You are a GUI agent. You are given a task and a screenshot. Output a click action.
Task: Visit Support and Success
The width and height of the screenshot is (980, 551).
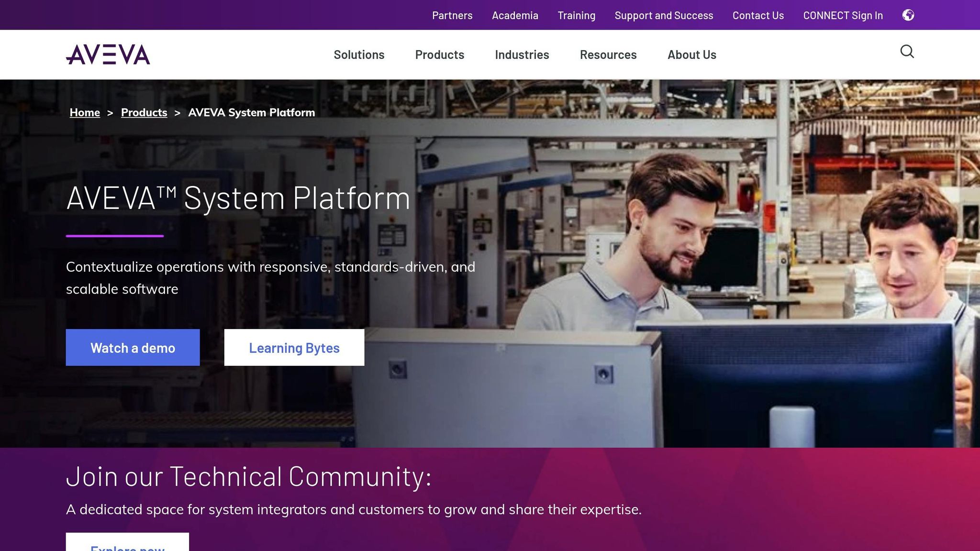[664, 15]
